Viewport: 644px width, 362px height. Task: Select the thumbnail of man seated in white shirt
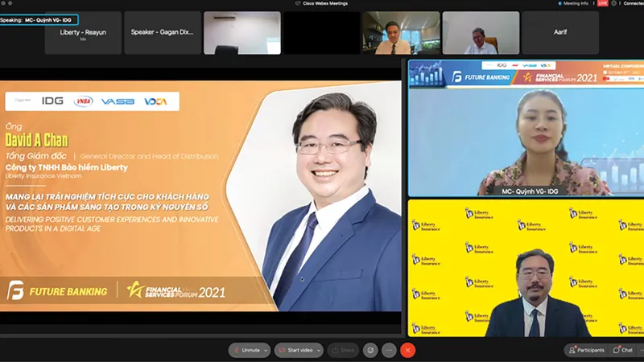(x=481, y=33)
